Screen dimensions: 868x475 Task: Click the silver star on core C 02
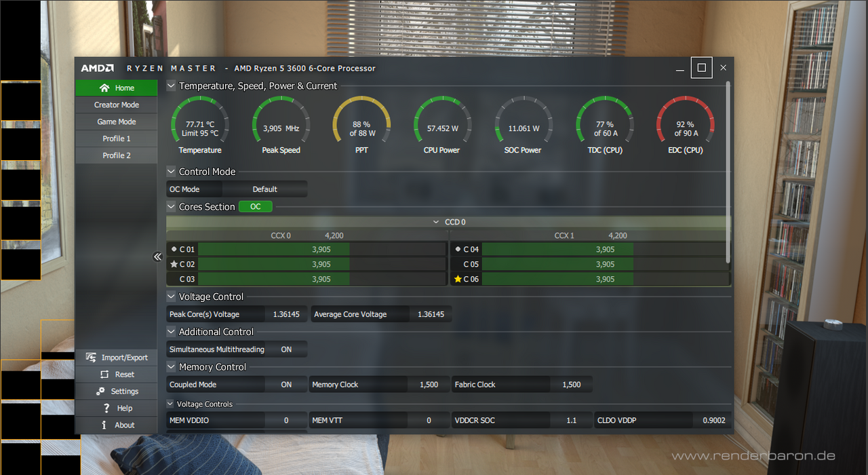pos(174,264)
